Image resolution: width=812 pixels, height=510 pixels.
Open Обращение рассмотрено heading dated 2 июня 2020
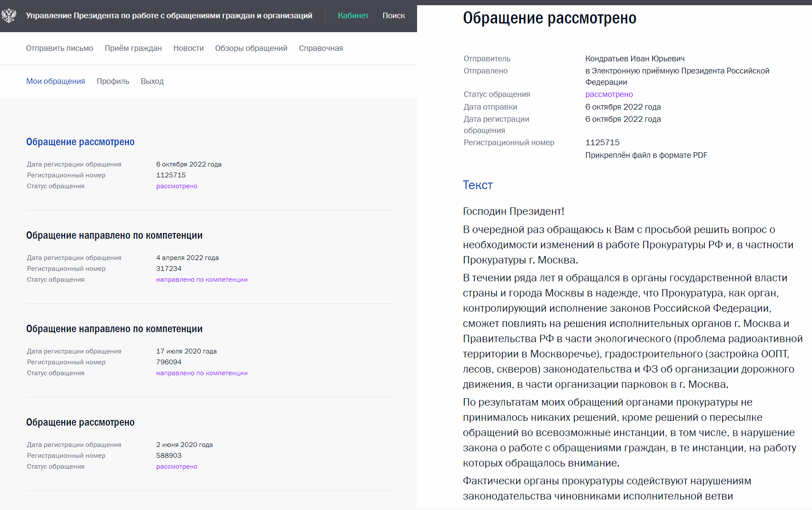pyautogui.click(x=80, y=422)
